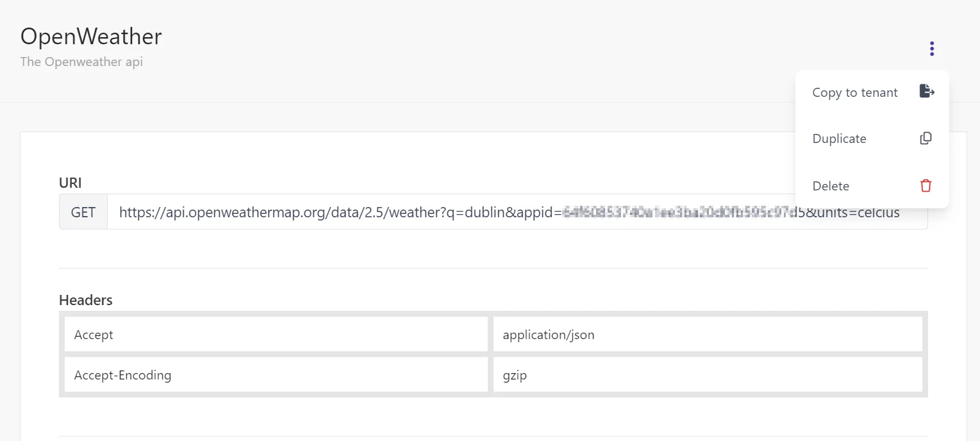This screenshot has height=441, width=980.
Task: Click the duplicate pages icon
Action: coord(926,138)
